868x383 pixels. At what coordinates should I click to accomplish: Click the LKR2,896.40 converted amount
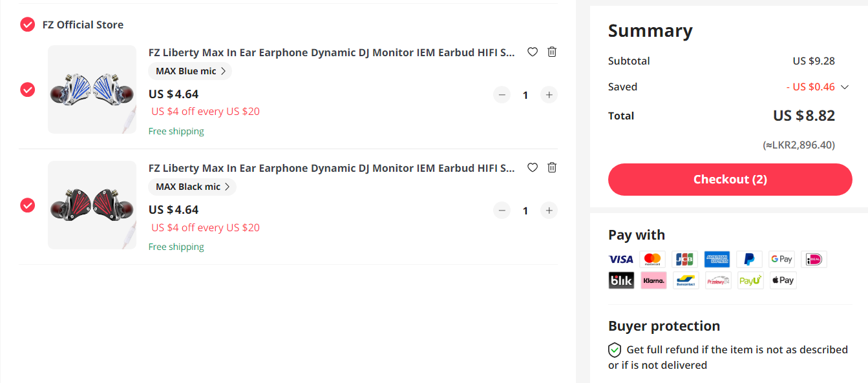pos(799,145)
